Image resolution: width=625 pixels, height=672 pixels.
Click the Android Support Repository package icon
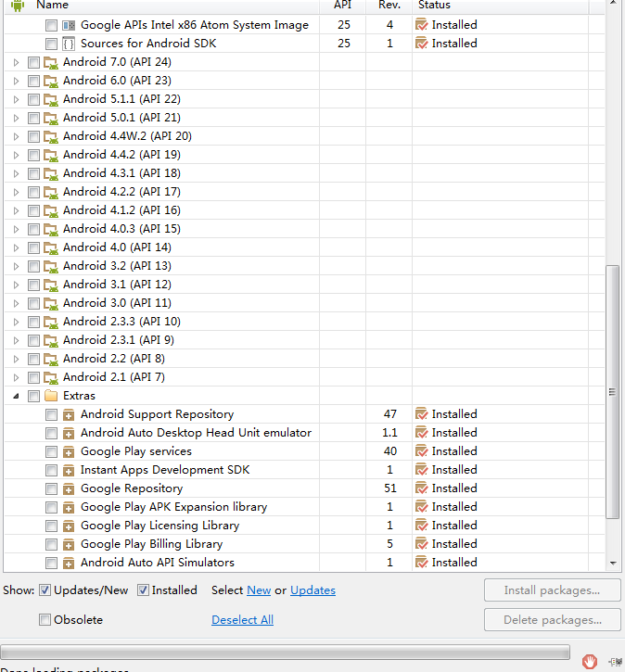tap(69, 415)
